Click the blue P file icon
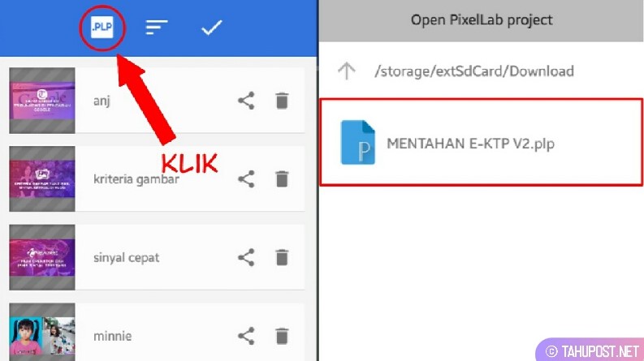644x361 pixels. (357, 142)
